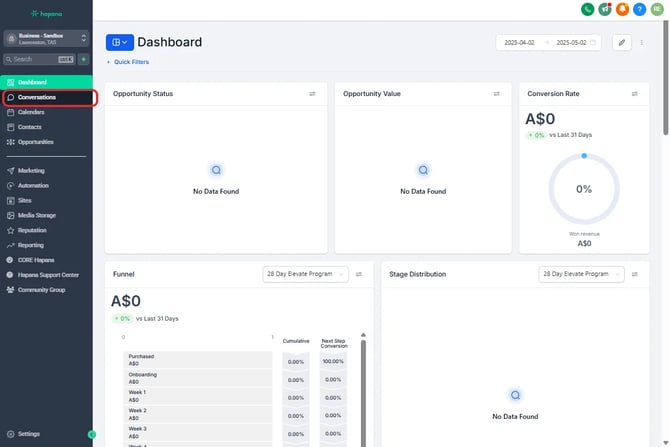Open Conversations in the sidebar
670x447 pixels.
point(37,97)
